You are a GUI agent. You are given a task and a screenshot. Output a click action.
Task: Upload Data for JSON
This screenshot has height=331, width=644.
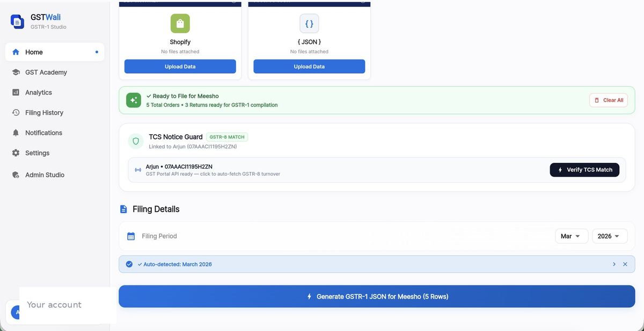[309, 67]
